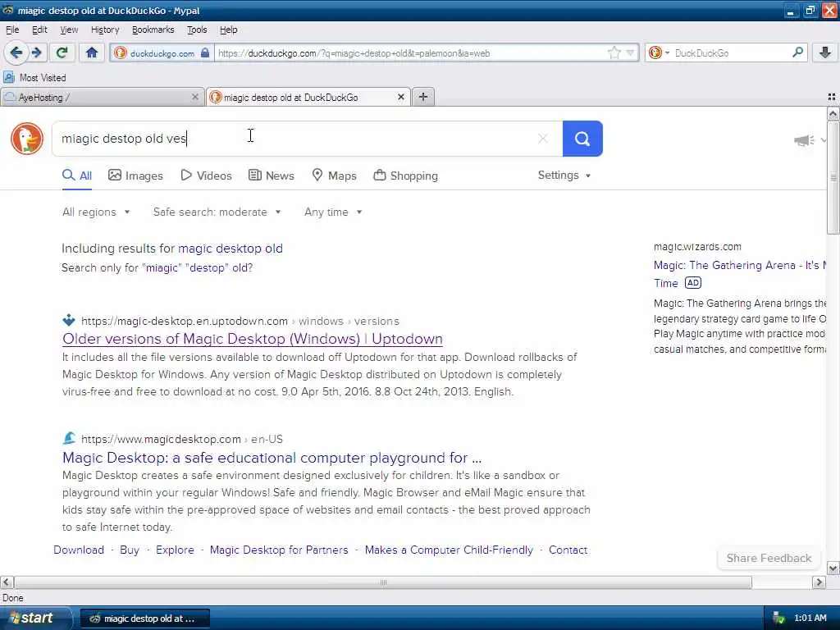840x630 pixels.
Task: Open the Download sitelink
Action: click(x=79, y=550)
